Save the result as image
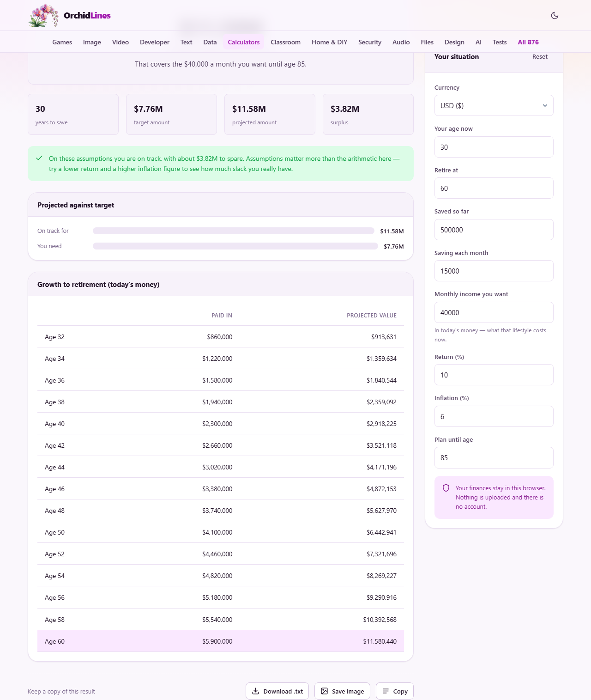591x700 pixels. (x=342, y=691)
